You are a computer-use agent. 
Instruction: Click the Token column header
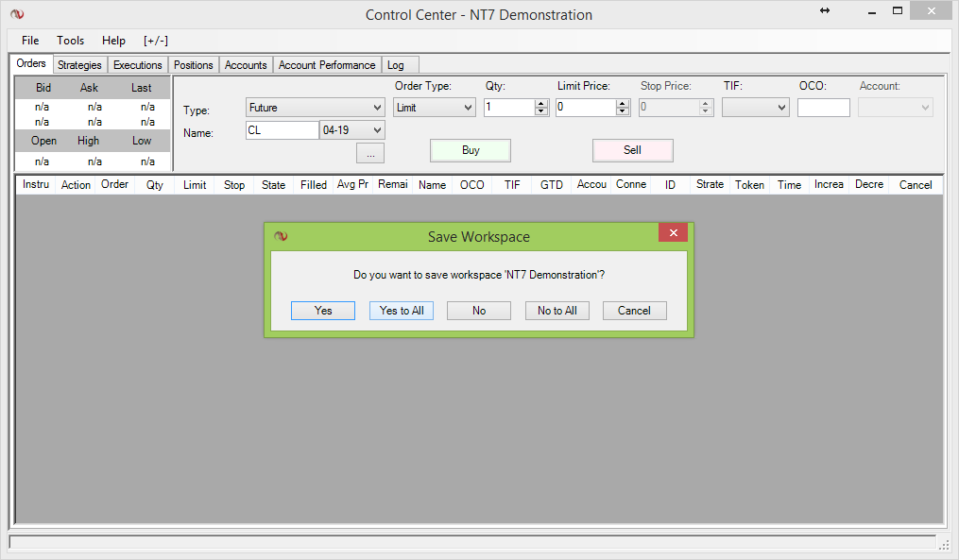(x=750, y=185)
